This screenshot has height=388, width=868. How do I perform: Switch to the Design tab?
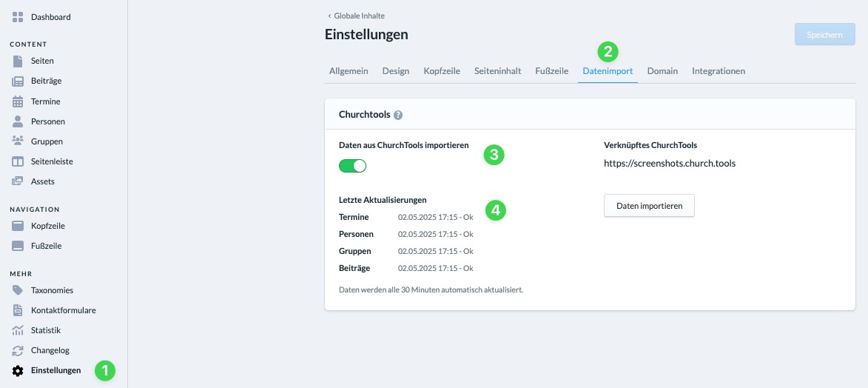coord(396,71)
